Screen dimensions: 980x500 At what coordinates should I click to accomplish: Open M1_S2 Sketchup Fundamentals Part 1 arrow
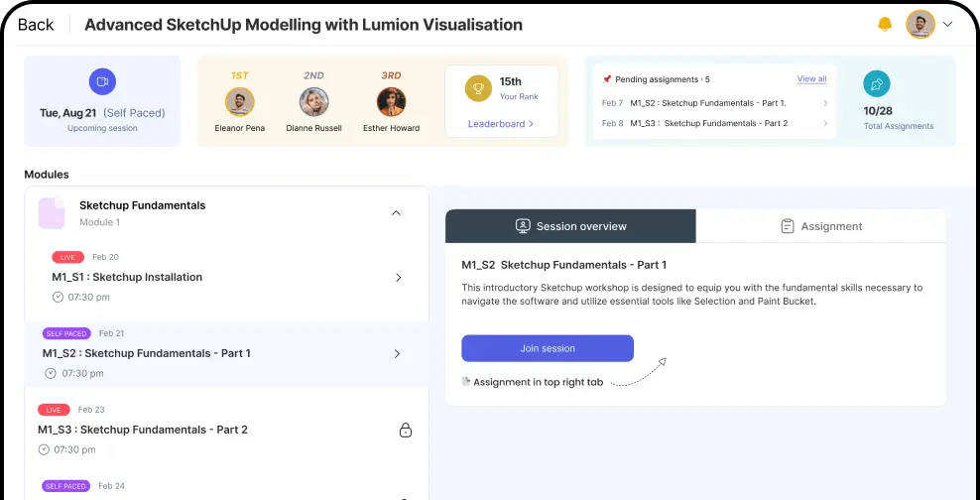(x=397, y=354)
